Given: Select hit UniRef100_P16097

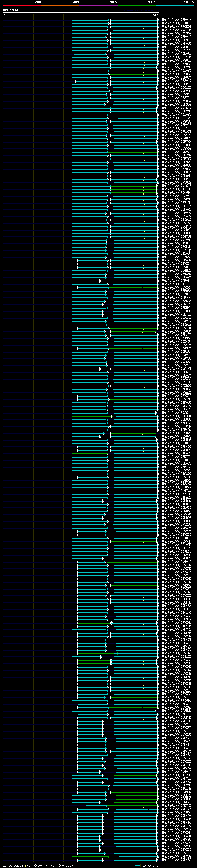Looking at the screenshot, I should tap(177, 213).
